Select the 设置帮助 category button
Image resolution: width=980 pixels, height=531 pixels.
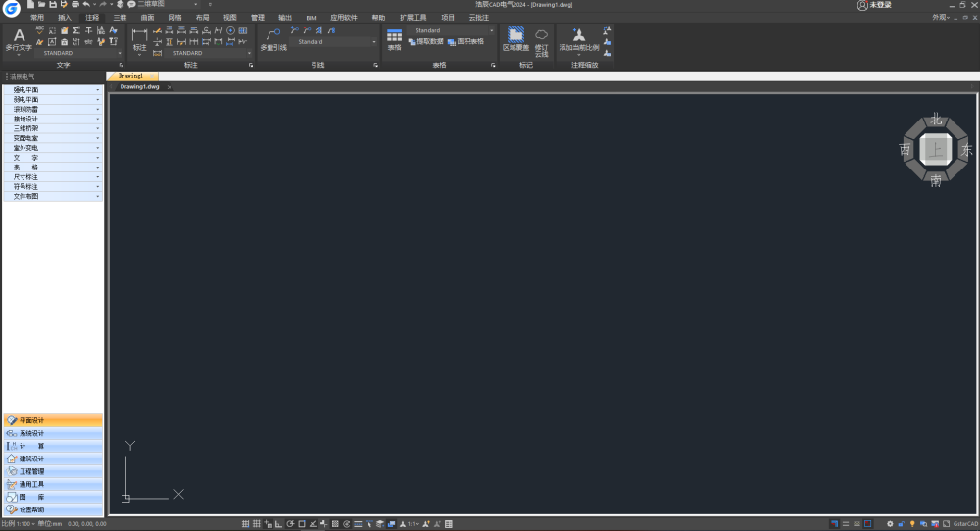point(53,509)
